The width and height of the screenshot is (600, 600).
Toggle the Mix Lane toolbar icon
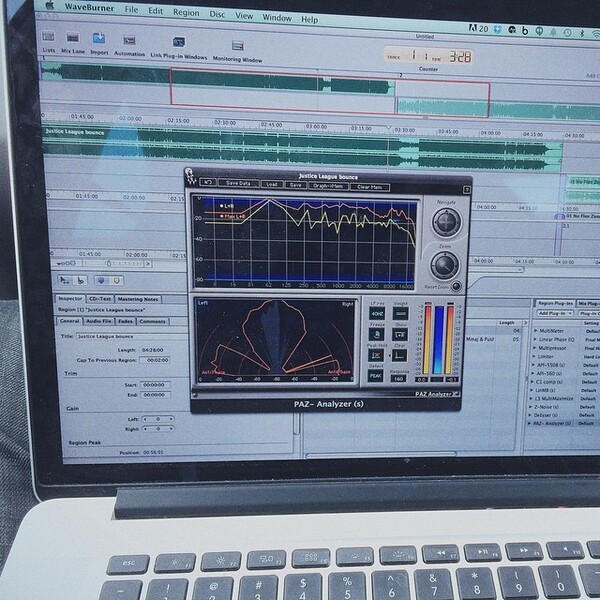pos(73,38)
